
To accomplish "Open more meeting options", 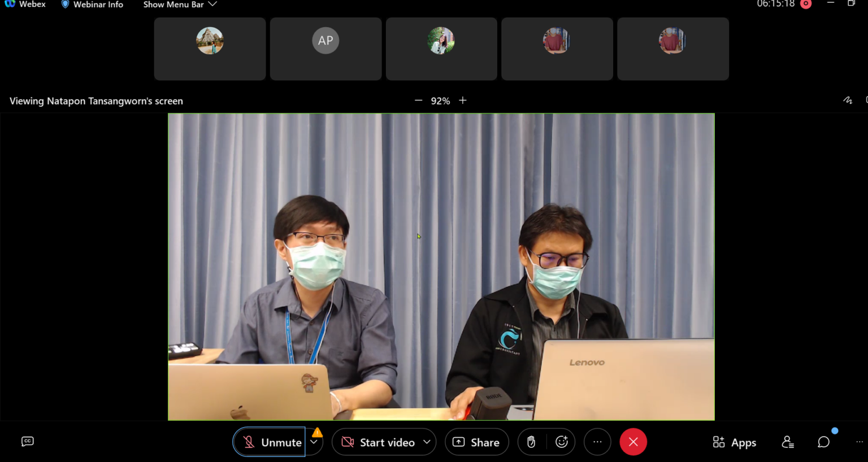I will pos(597,442).
